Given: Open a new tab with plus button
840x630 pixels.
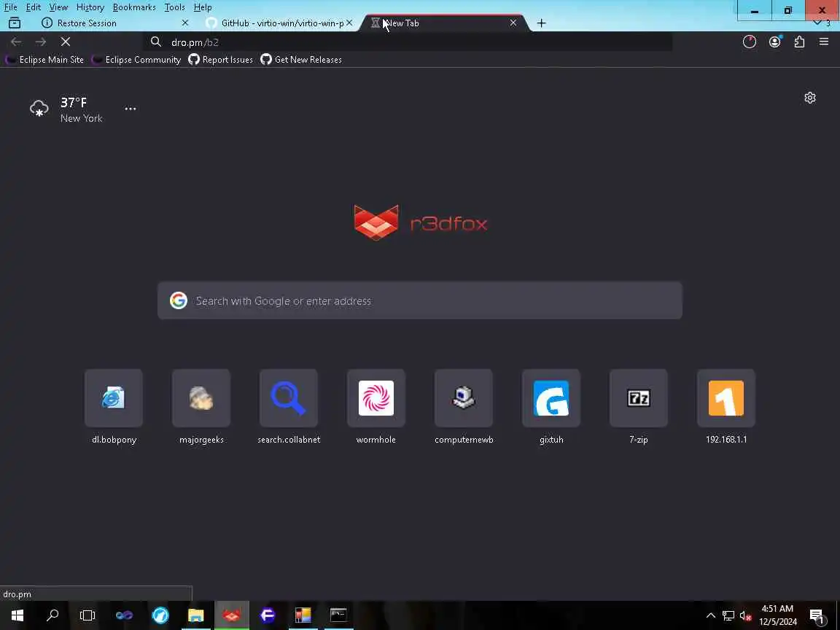Looking at the screenshot, I should click(x=541, y=23).
